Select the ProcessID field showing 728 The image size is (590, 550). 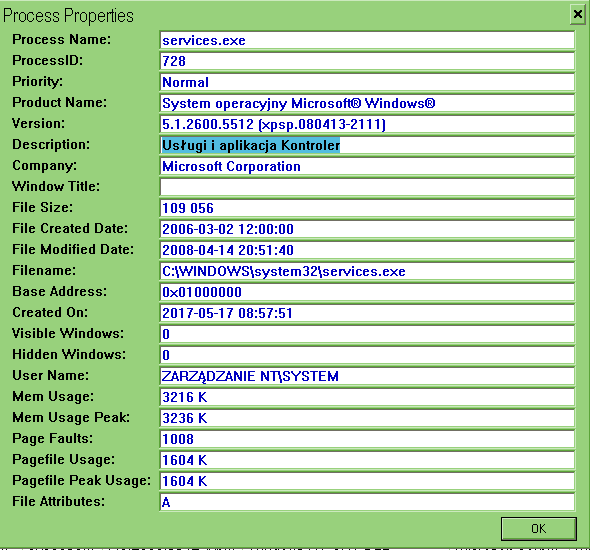click(367, 61)
